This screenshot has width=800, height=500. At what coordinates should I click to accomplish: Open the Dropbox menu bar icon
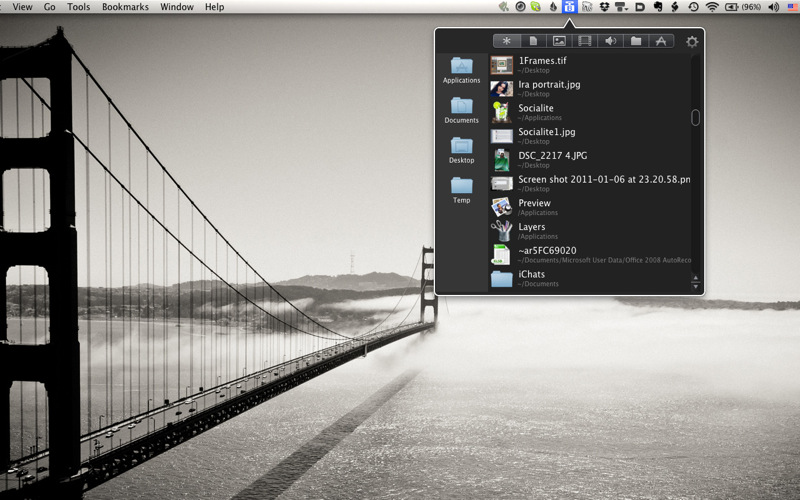pyautogui.click(x=605, y=7)
